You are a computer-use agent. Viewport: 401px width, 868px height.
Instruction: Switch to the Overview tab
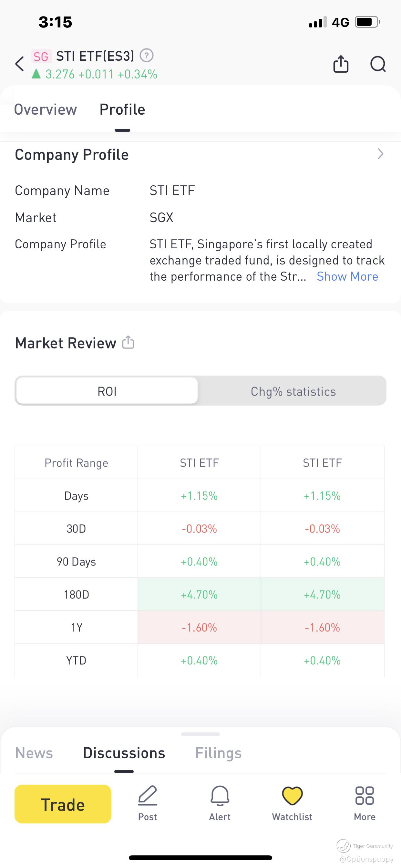(x=46, y=109)
